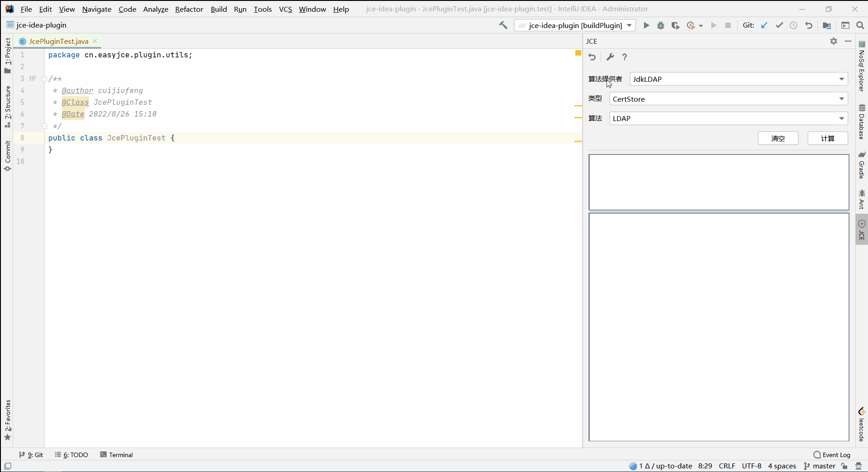The height and width of the screenshot is (472, 868).
Task: Click Git Update Project arrow
Action: click(764, 25)
